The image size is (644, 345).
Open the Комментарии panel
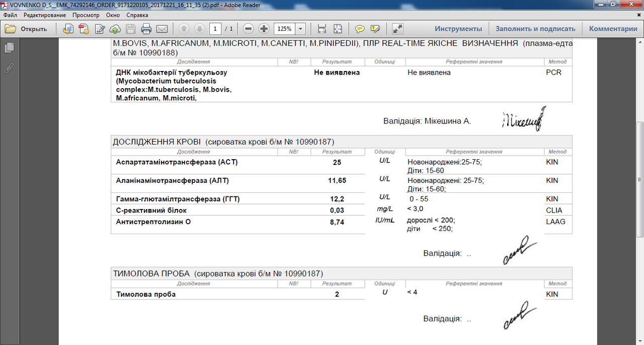613,29
